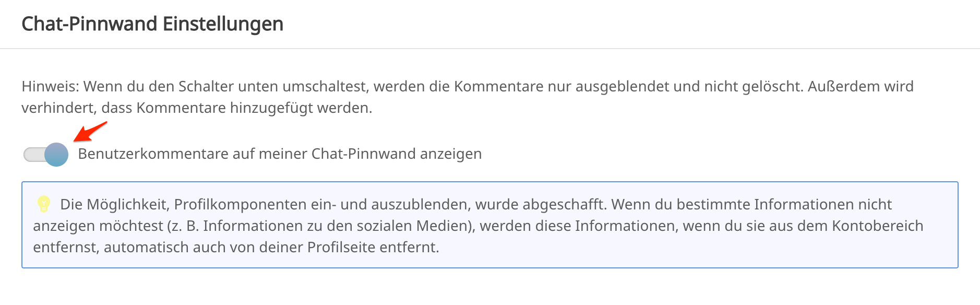The image size is (980, 305).
Task: Click the word Einstellungen in the title
Action: pos(223,24)
